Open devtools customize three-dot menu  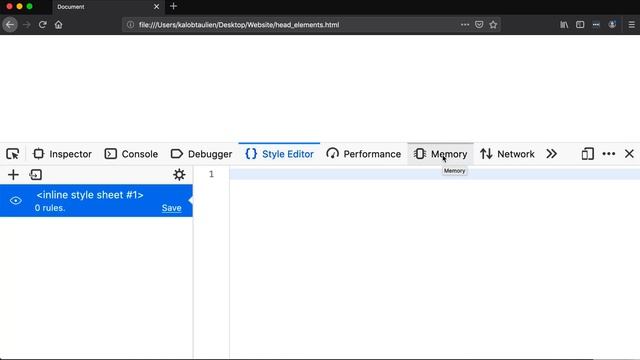[x=609, y=154]
